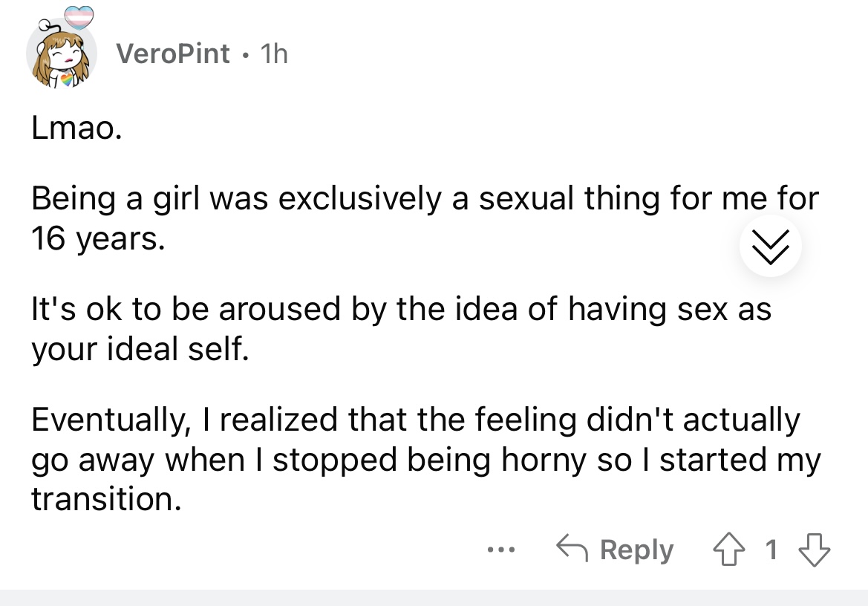Click the "Lmao." opening line

tap(74, 131)
